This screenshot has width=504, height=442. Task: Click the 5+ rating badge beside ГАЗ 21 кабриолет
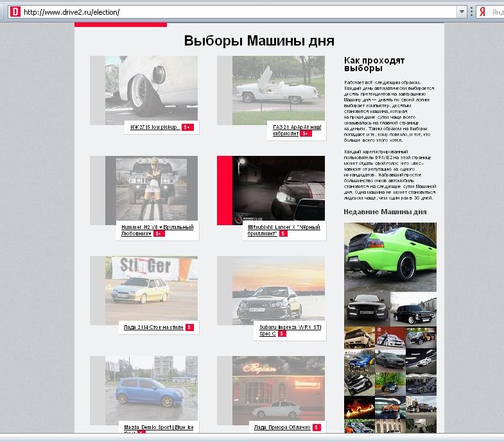(x=306, y=133)
